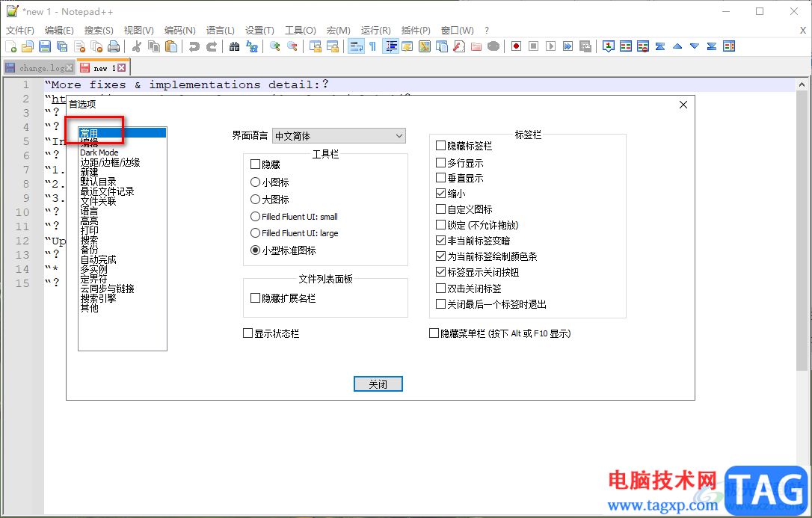Screen dimensions: 812x518
Task: Click editor vertical scrollbar up arrow
Action: coord(802,84)
